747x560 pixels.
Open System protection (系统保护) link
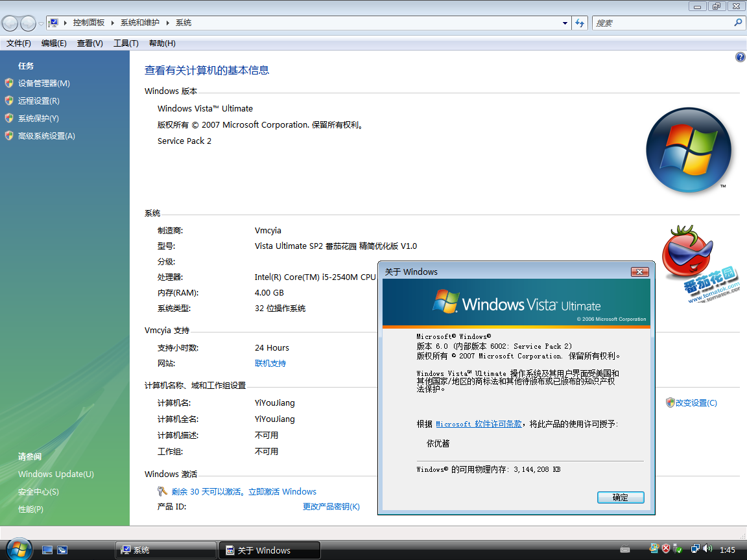[38, 119]
